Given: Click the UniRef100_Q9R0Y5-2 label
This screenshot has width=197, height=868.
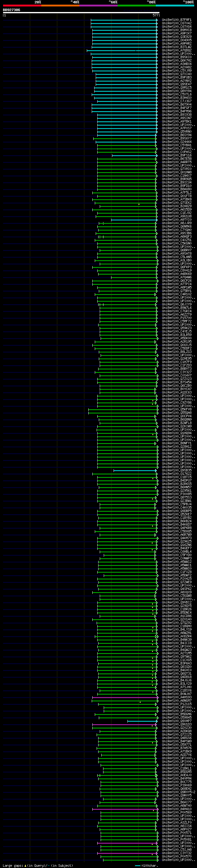Looking at the screenshot, I should 179,792.
